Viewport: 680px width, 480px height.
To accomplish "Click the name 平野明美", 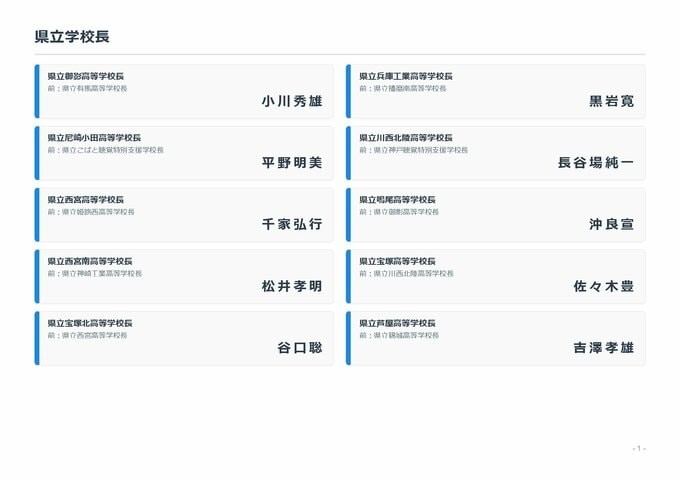I will tap(292, 163).
